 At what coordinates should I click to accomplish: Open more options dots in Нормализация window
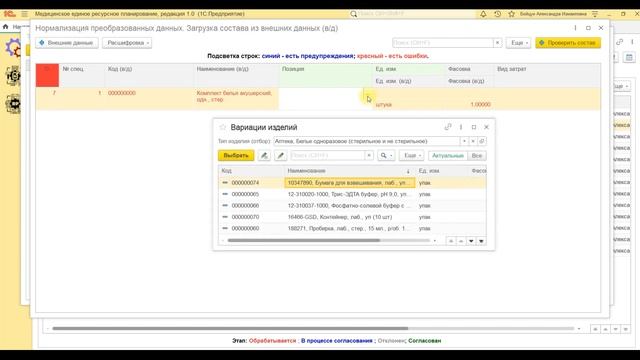pyautogui.click(x=575, y=28)
